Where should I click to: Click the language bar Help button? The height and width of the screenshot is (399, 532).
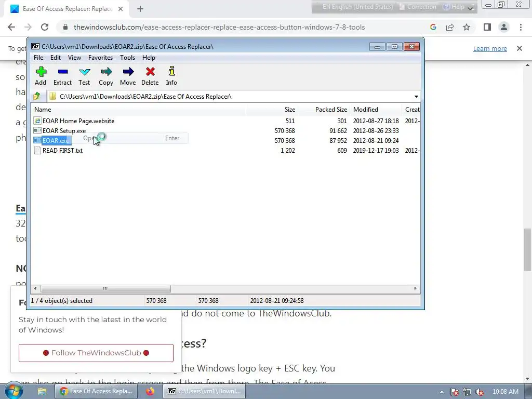(x=454, y=7)
